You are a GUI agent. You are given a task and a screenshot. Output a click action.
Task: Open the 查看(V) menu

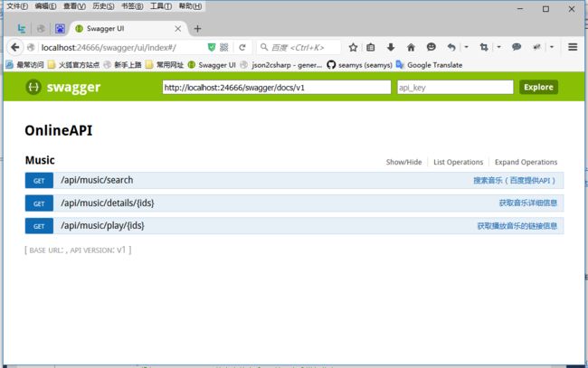tap(74, 6)
